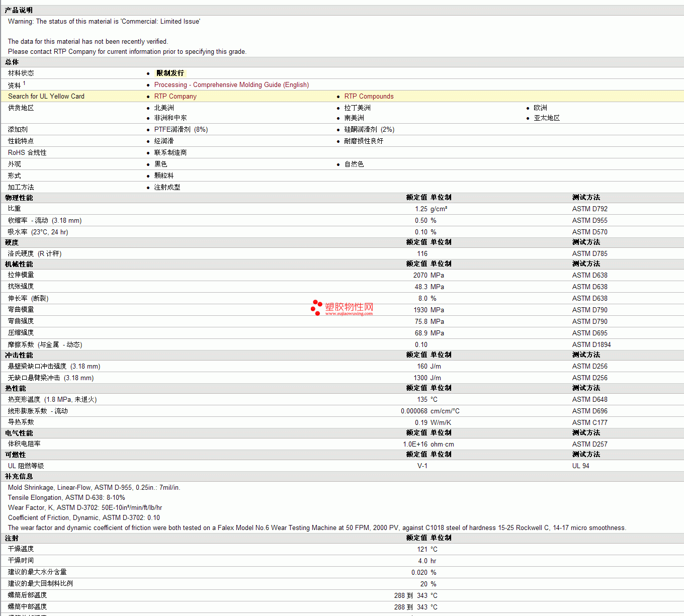
Task: Click the 'Mold Shrinkage, Linear-Flow' note line
Action: pyautogui.click(x=94, y=488)
